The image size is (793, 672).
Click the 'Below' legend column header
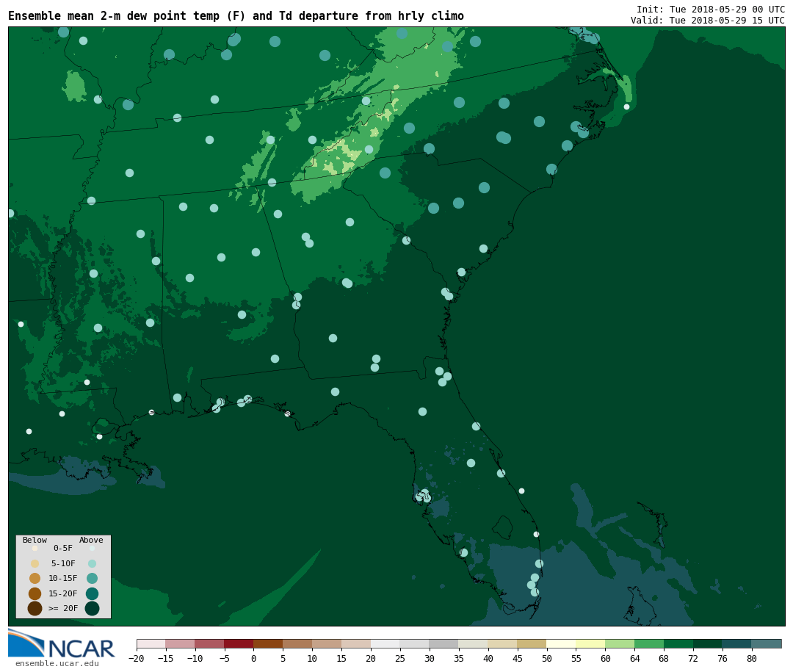[x=35, y=541]
